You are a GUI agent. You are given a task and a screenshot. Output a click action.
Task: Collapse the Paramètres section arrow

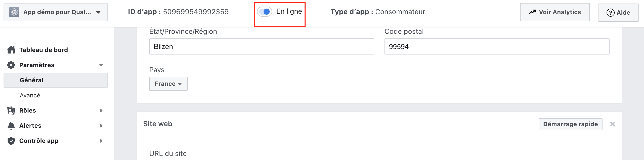point(101,65)
